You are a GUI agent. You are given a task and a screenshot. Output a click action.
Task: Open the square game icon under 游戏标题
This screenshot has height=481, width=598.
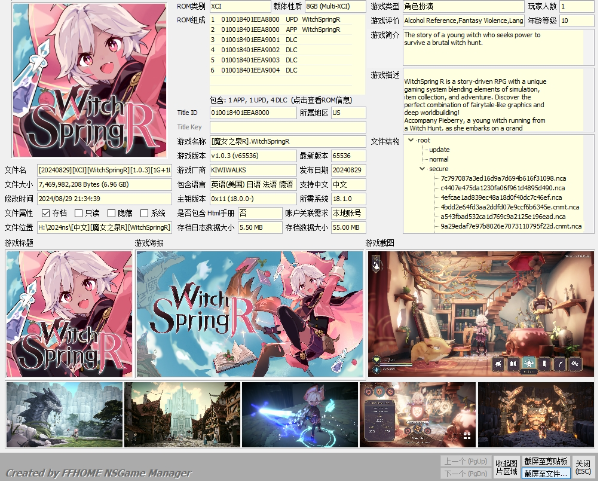(69, 314)
